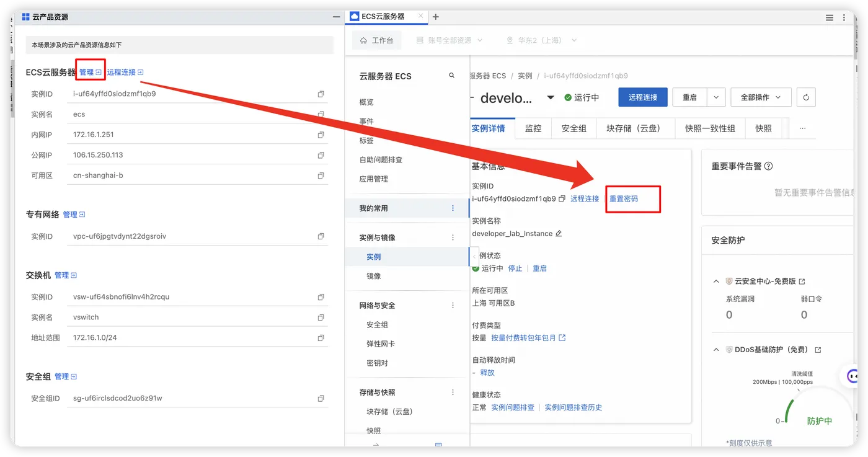
Task: Open the 工作台 home button
Action: tap(376, 40)
